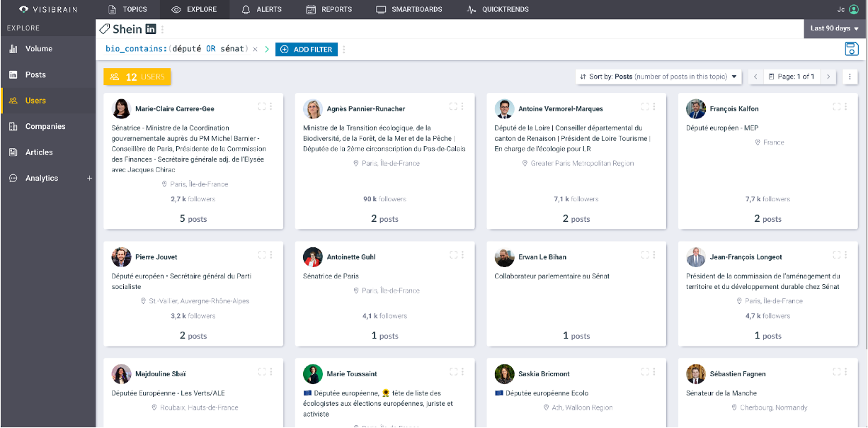Image resolution: width=868 pixels, height=428 pixels.
Task: Open François Kalfon's profile name
Action: pos(734,109)
